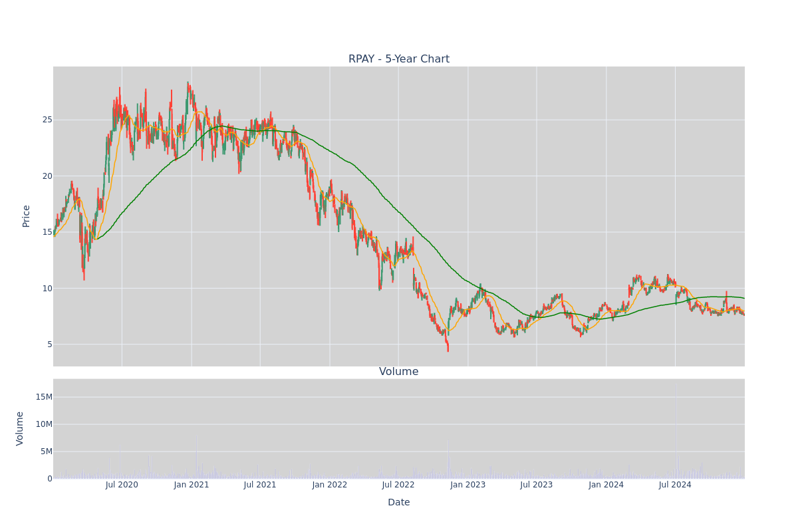Click the "Jul 2022" date tick label

tap(398, 485)
